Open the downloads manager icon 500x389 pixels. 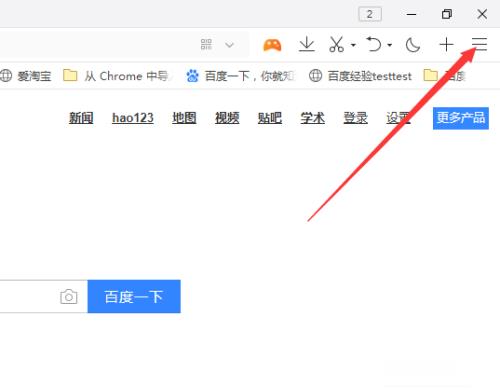[307, 44]
